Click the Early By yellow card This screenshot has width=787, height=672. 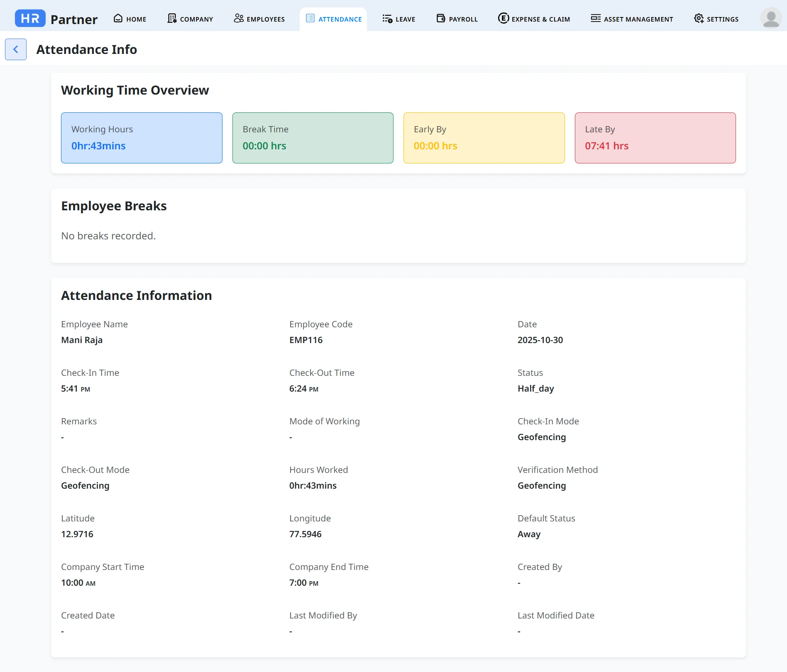[x=484, y=138]
